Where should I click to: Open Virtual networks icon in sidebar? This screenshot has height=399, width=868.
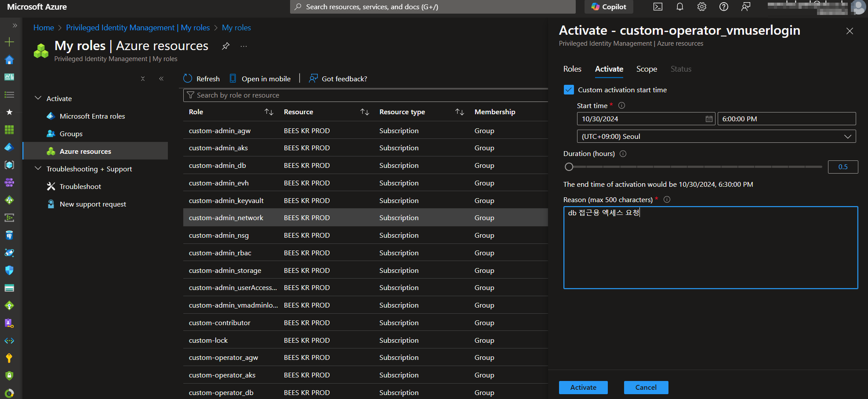point(9,341)
